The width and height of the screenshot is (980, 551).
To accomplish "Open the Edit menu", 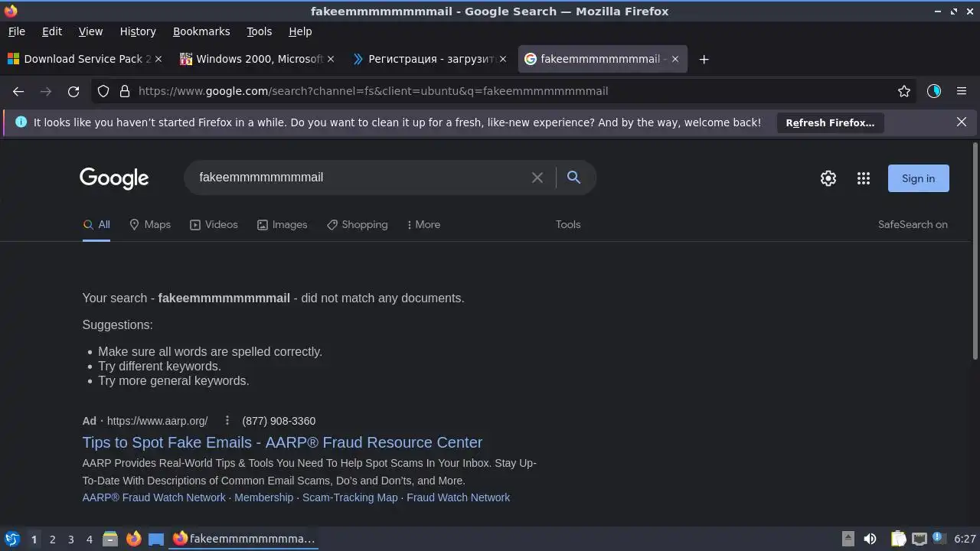I will point(52,31).
